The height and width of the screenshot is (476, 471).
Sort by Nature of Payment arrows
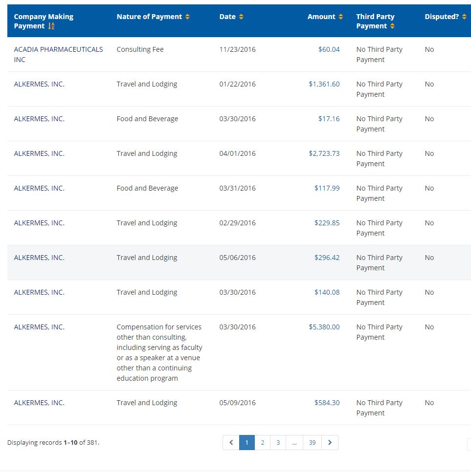click(187, 17)
